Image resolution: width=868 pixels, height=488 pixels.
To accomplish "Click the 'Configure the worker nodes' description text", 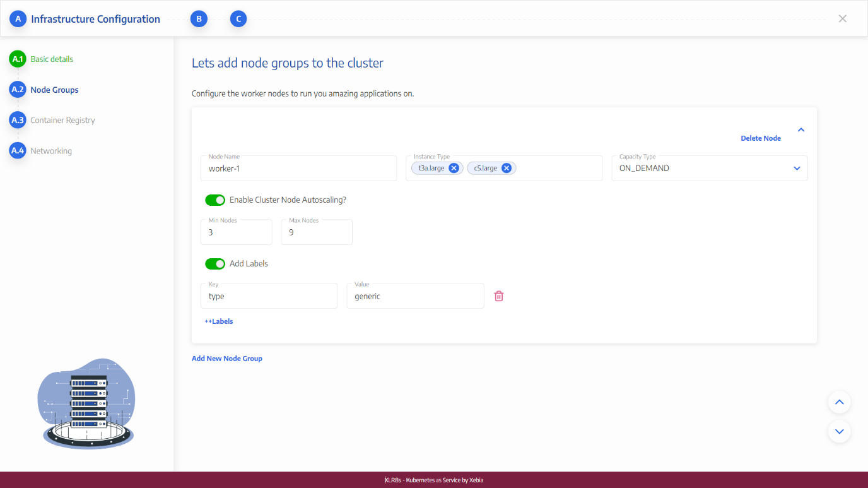I will [303, 93].
